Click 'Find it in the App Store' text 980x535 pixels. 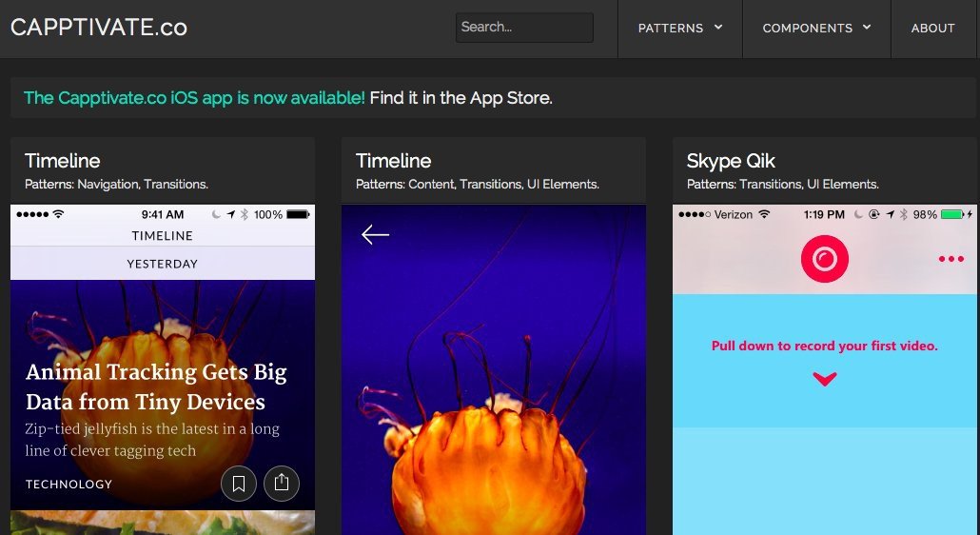(x=461, y=98)
